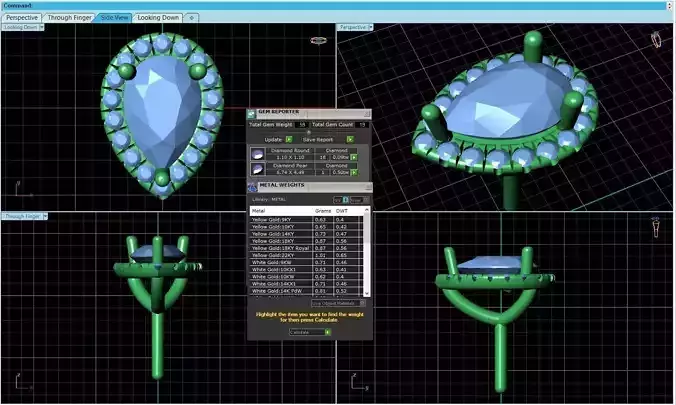The width and height of the screenshot is (676, 405).
Task: Select the White Gold:14K PdW row
Action: [x=307, y=291]
